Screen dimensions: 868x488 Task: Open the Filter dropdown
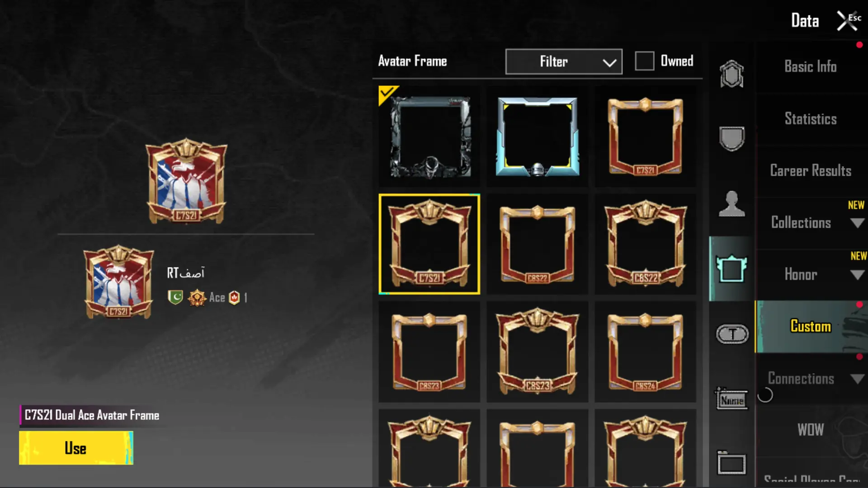coord(564,61)
